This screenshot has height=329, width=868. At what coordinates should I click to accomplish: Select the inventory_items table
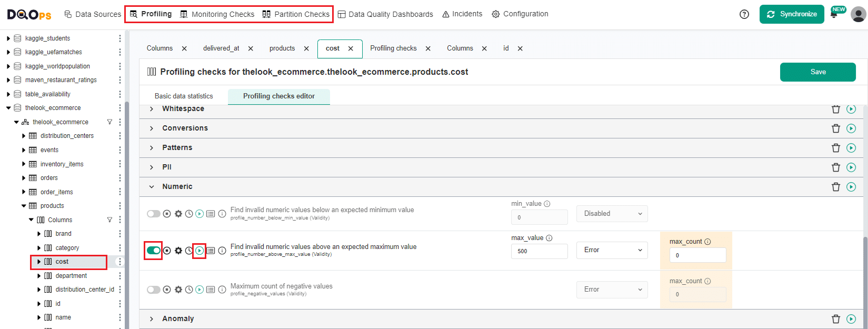click(x=62, y=164)
